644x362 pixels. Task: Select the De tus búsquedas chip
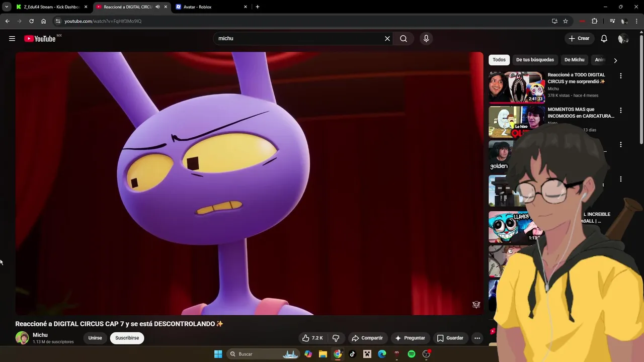(x=535, y=60)
